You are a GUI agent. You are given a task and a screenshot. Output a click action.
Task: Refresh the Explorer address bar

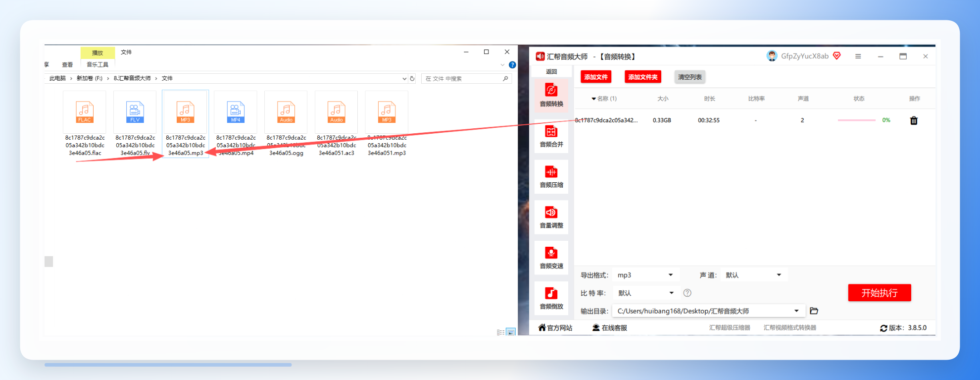click(x=412, y=78)
